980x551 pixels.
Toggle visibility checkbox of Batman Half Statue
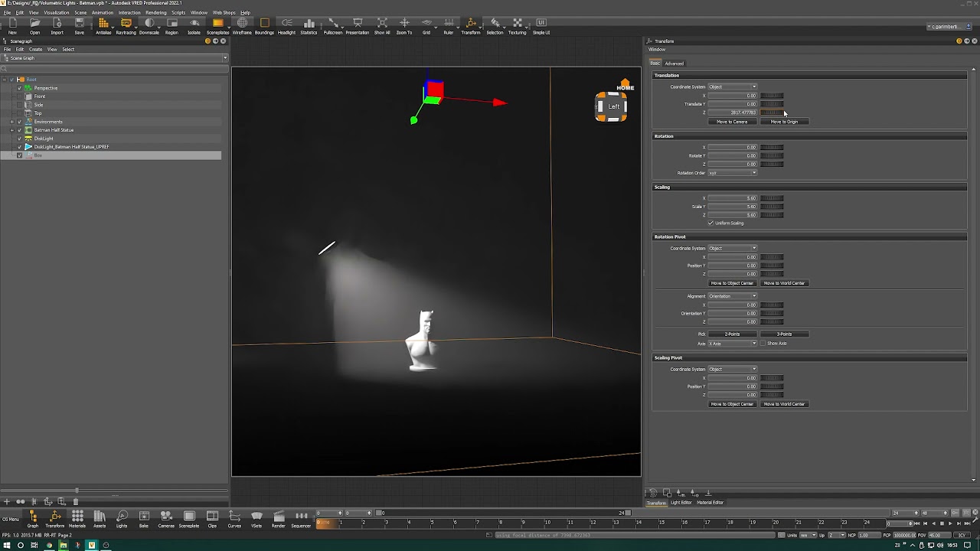[19, 130]
